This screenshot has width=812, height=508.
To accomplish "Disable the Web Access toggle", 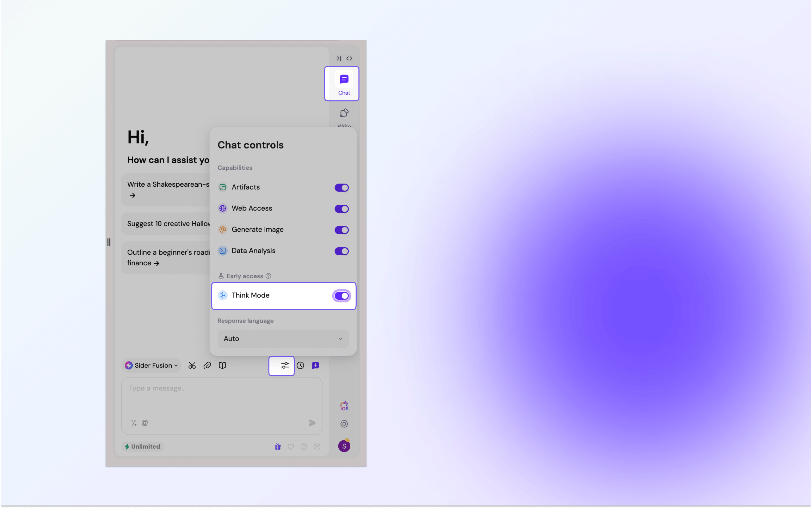I will 341,209.
